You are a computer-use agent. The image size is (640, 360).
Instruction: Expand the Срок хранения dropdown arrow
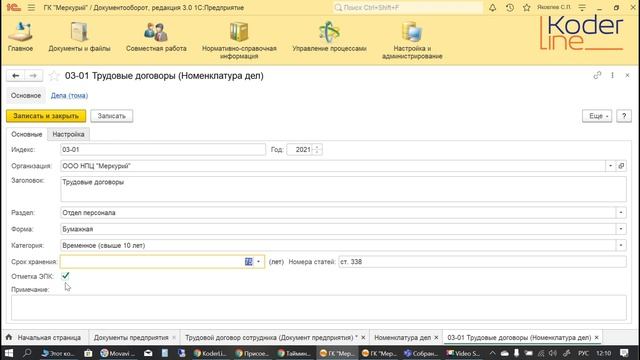258,262
